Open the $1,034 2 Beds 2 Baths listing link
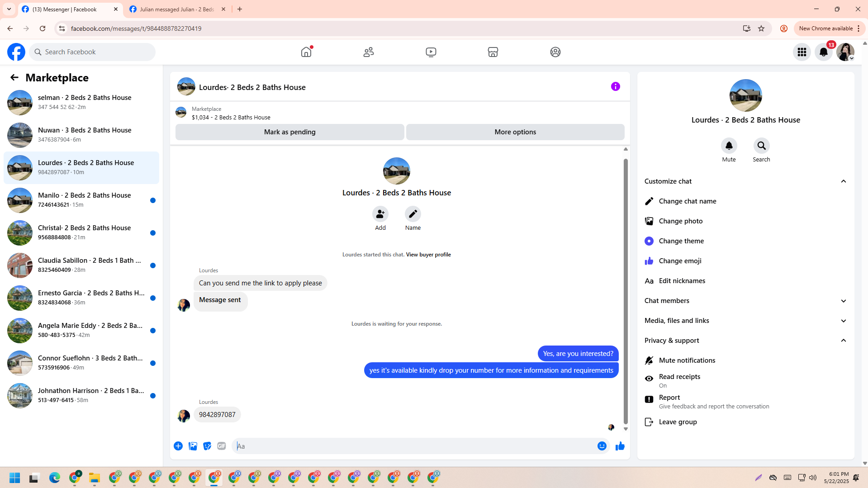 [231, 117]
